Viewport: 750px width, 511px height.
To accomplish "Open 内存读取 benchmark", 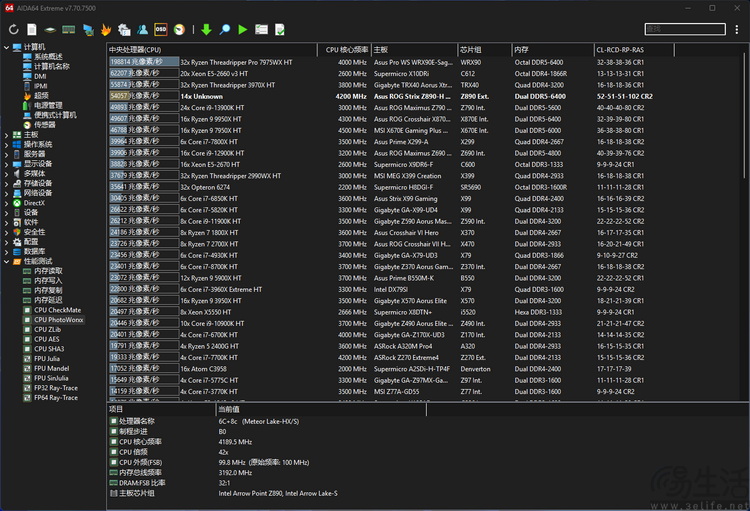I will [x=48, y=271].
